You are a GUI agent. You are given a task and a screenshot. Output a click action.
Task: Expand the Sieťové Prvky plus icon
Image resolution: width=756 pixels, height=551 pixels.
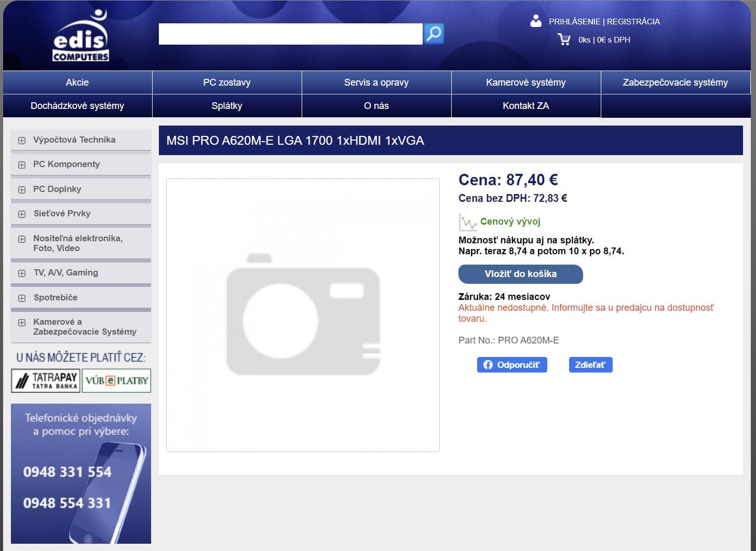[22, 214]
